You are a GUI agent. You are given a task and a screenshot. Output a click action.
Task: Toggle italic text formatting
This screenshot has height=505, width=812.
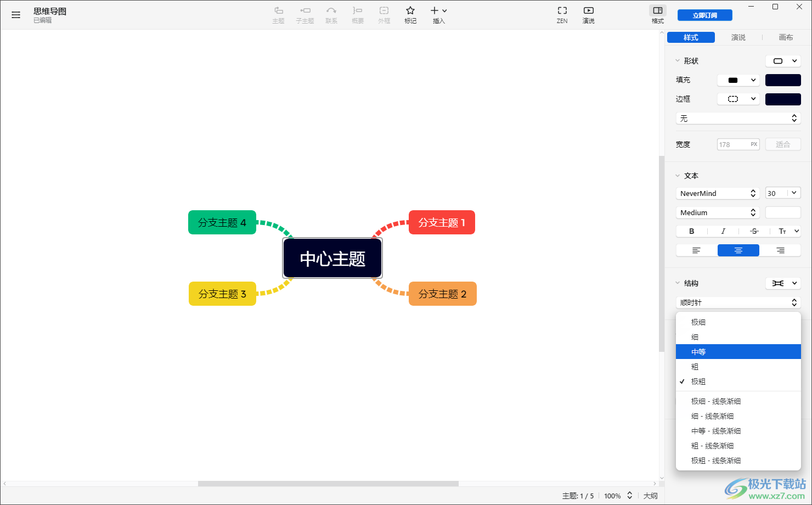pyautogui.click(x=723, y=231)
